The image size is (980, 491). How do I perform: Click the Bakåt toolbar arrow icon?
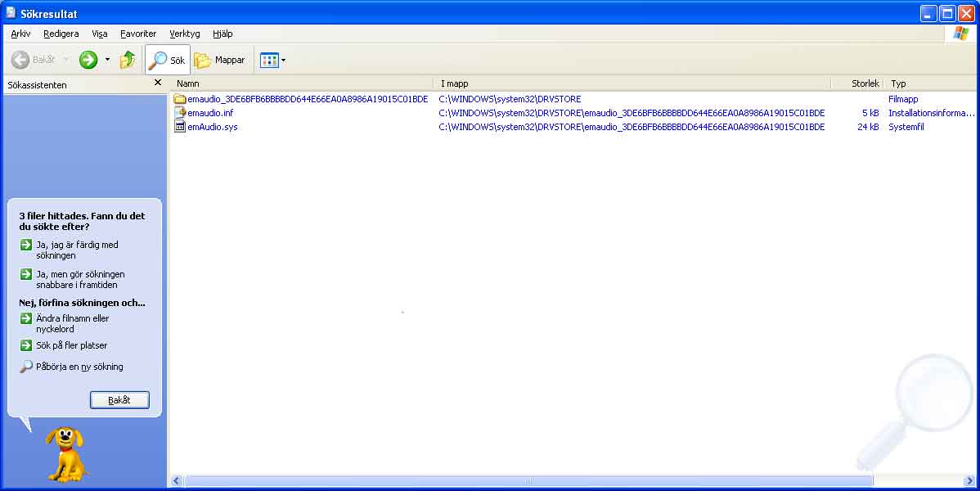(20, 60)
